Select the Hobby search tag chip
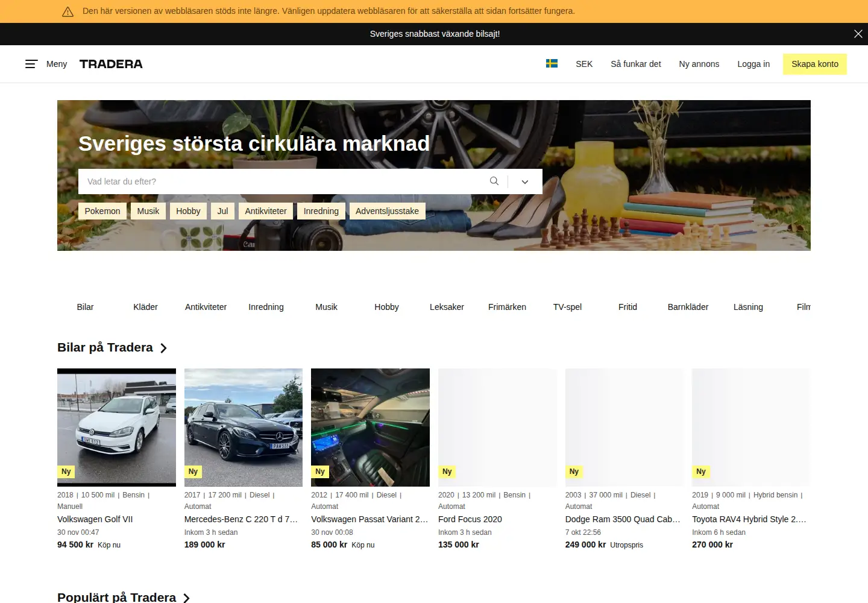The image size is (868, 603). point(188,211)
